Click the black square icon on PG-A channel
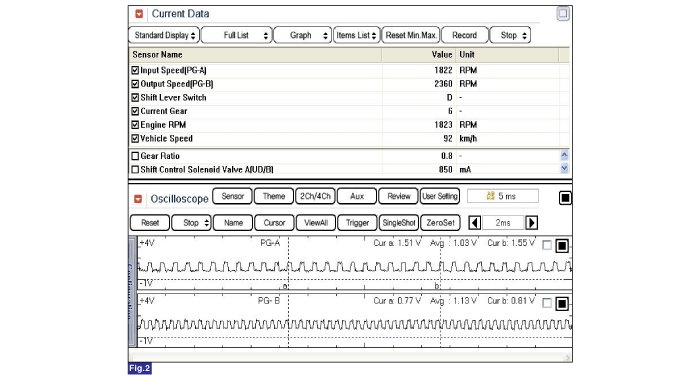 click(562, 245)
